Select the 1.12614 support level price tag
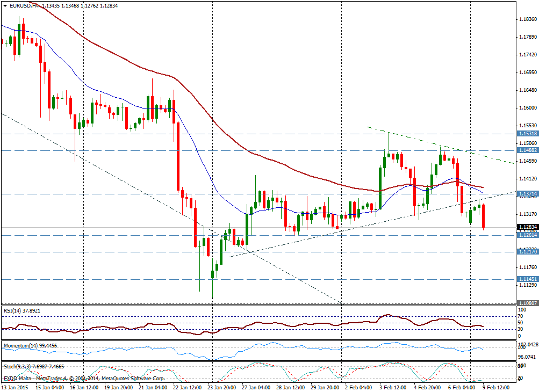This screenshot has height=392, width=539. coord(527,235)
